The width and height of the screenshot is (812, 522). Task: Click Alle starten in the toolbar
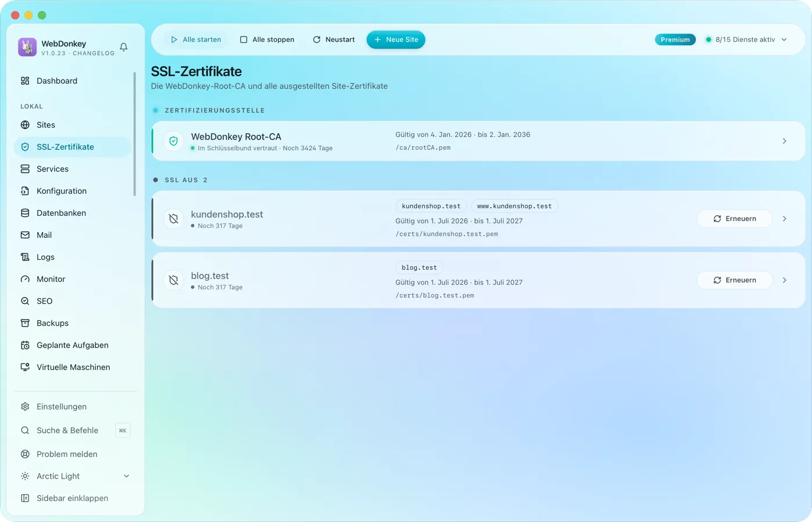click(x=195, y=39)
